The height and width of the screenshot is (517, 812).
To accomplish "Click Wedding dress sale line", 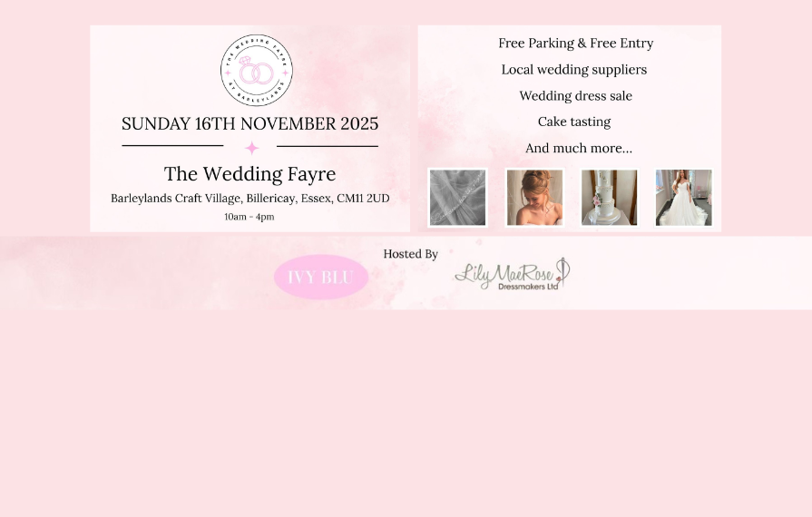I will point(575,96).
